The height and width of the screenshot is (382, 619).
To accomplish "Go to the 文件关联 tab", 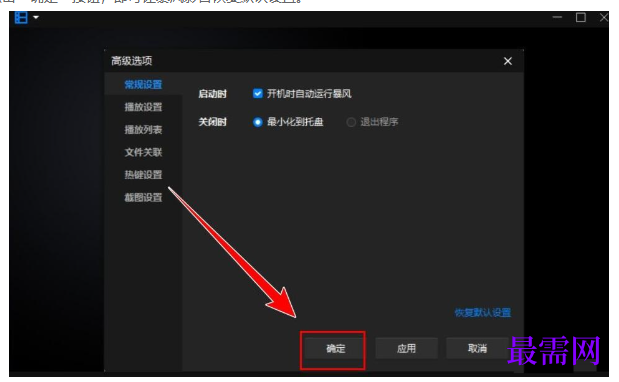I will click(143, 152).
